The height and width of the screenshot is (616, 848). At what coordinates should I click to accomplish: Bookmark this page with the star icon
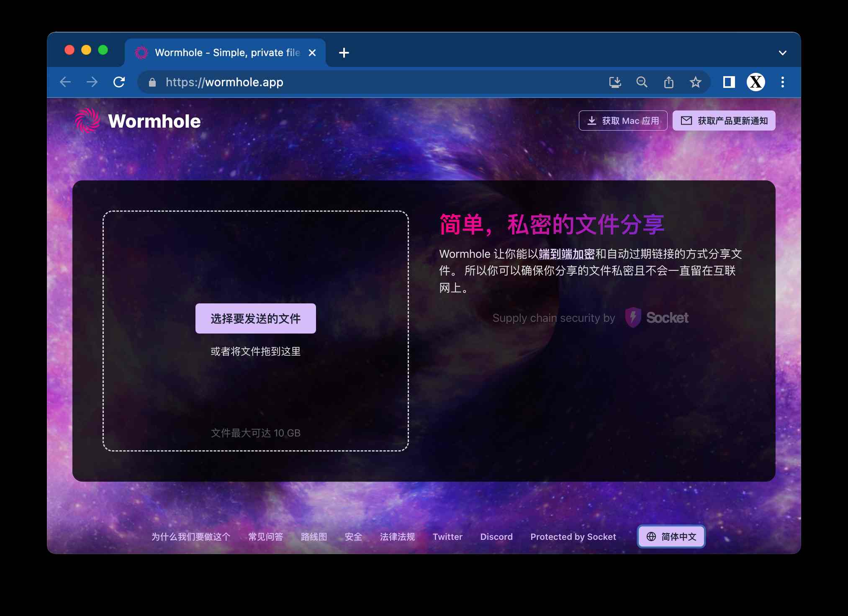(x=696, y=82)
